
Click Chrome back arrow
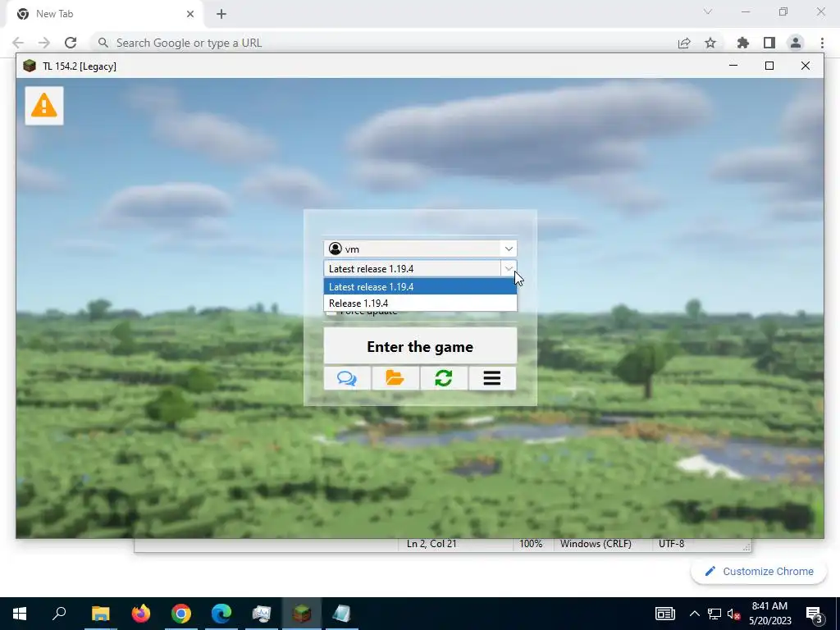pyautogui.click(x=18, y=43)
